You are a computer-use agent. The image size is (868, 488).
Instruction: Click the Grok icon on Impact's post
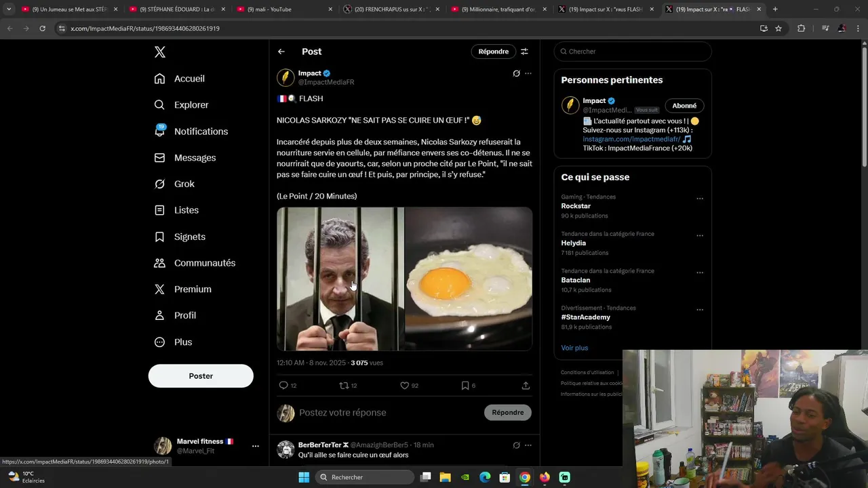coord(516,73)
